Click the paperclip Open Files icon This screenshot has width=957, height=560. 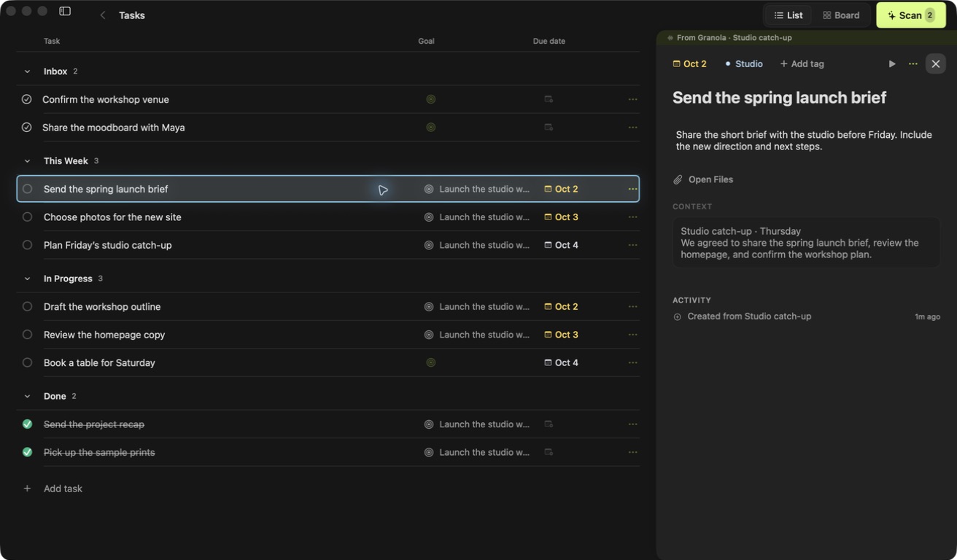[678, 179]
